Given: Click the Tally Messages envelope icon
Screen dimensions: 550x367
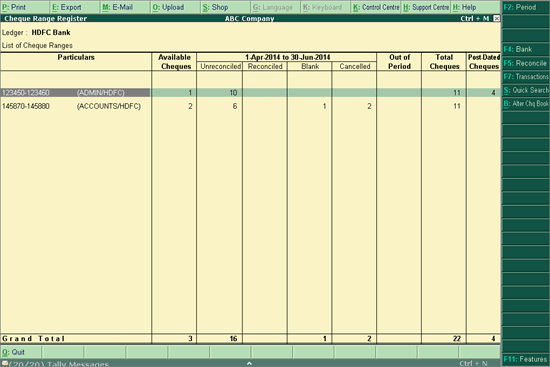Looking at the screenshot, I should pyautogui.click(x=5, y=363).
